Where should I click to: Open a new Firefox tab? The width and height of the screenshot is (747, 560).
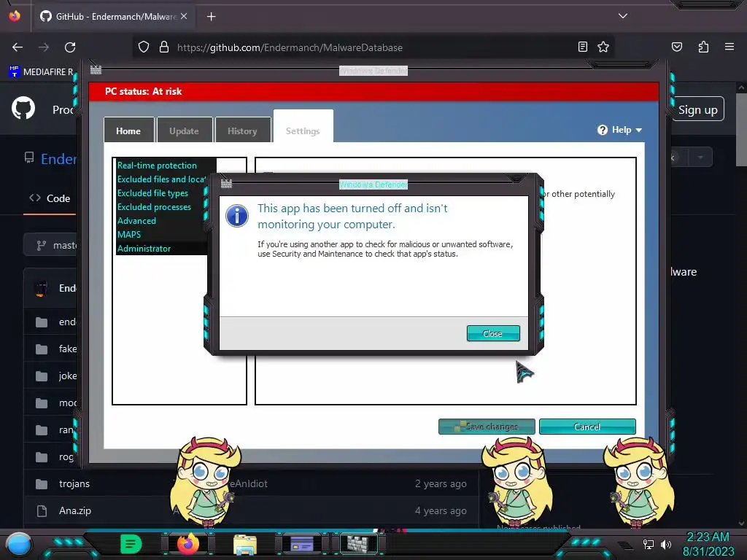pyautogui.click(x=211, y=17)
